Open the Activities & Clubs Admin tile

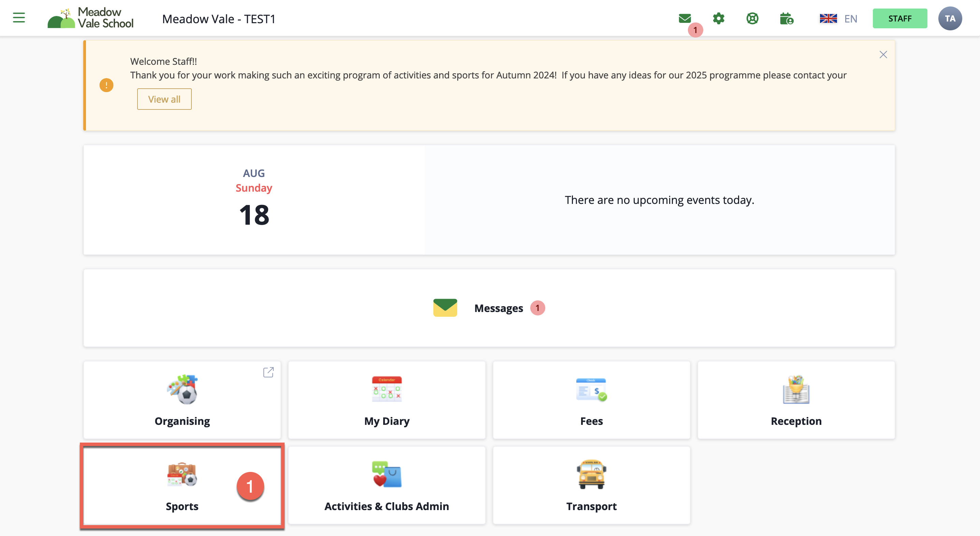click(x=387, y=486)
